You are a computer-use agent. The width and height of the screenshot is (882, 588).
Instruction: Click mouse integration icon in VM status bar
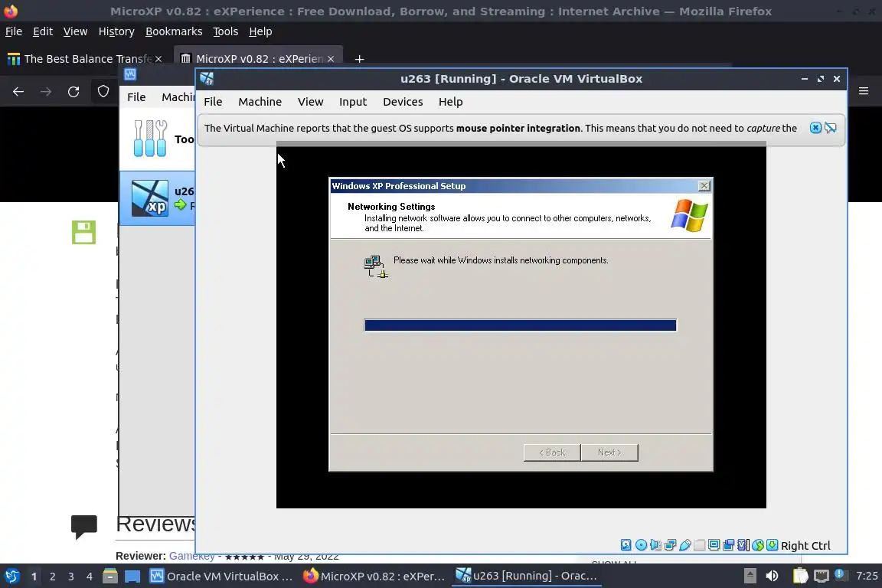tap(758, 545)
